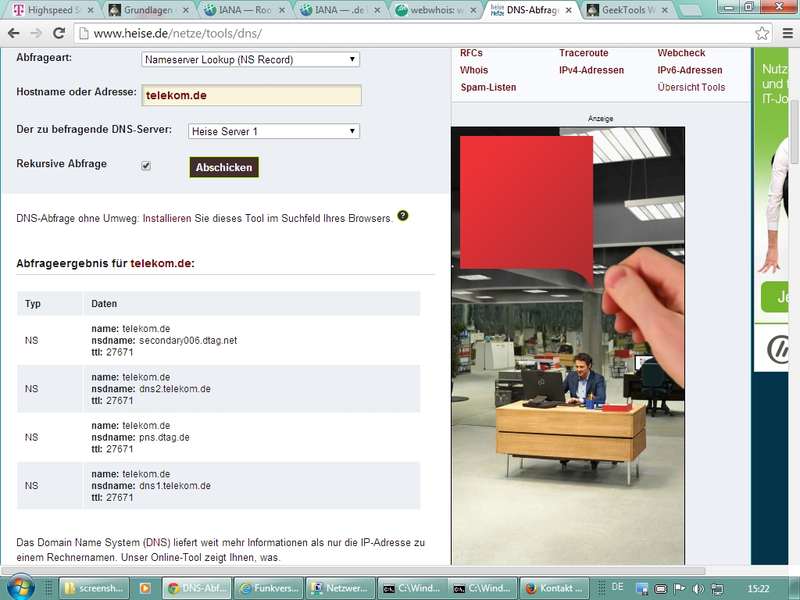Switch to Funkvers... Internet Explorer taskbar item

pos(269,588)
